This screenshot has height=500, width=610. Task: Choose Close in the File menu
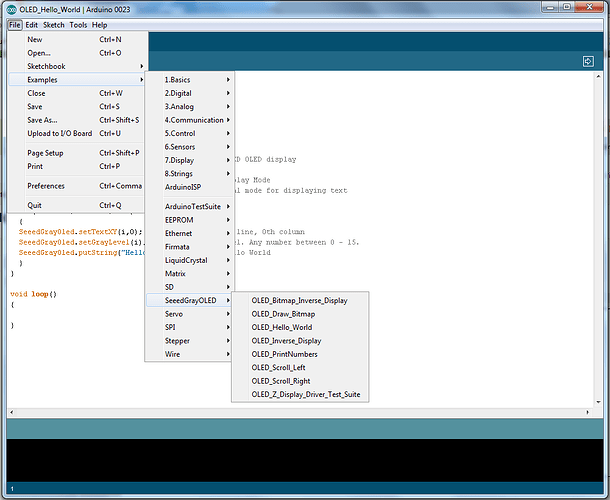click(77, 93)
